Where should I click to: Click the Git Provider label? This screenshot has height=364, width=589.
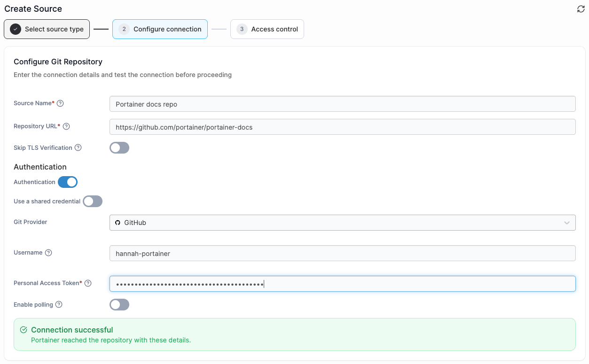[31, 222]
